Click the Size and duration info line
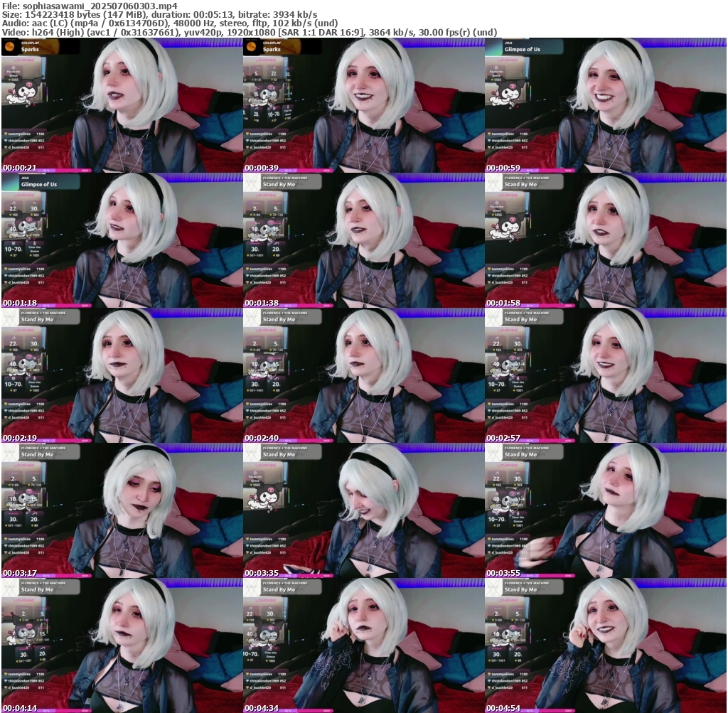 click(x=160, y=14)
